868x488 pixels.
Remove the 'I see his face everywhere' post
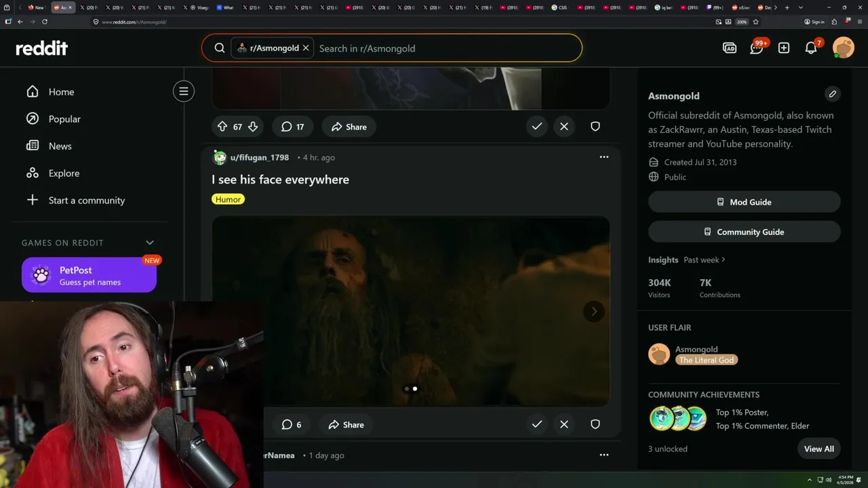pos(564,424)
